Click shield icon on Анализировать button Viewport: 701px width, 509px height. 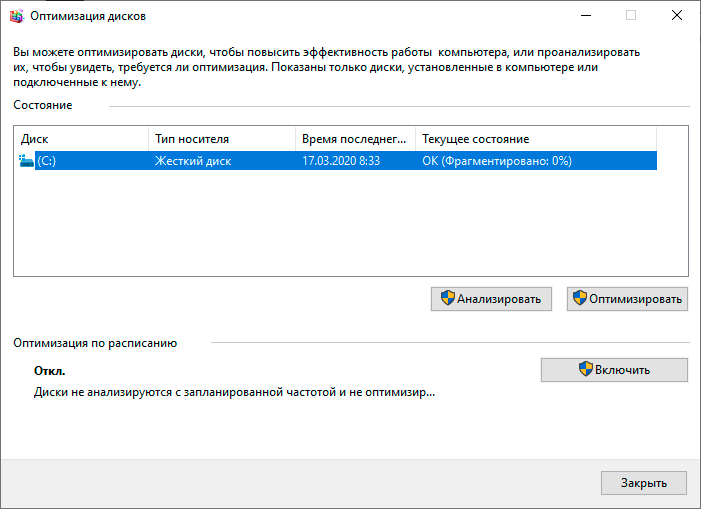pyautogui.click(x=448, y=298)
